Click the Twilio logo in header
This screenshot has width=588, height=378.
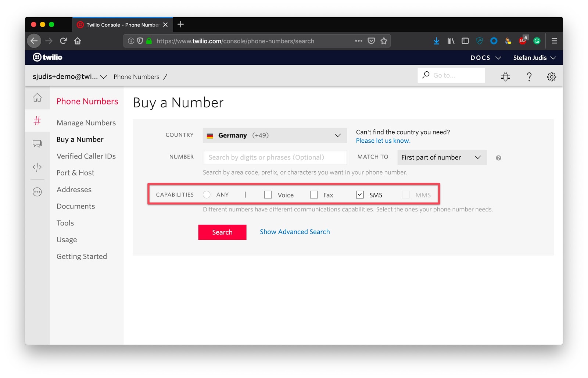point(47,57)
